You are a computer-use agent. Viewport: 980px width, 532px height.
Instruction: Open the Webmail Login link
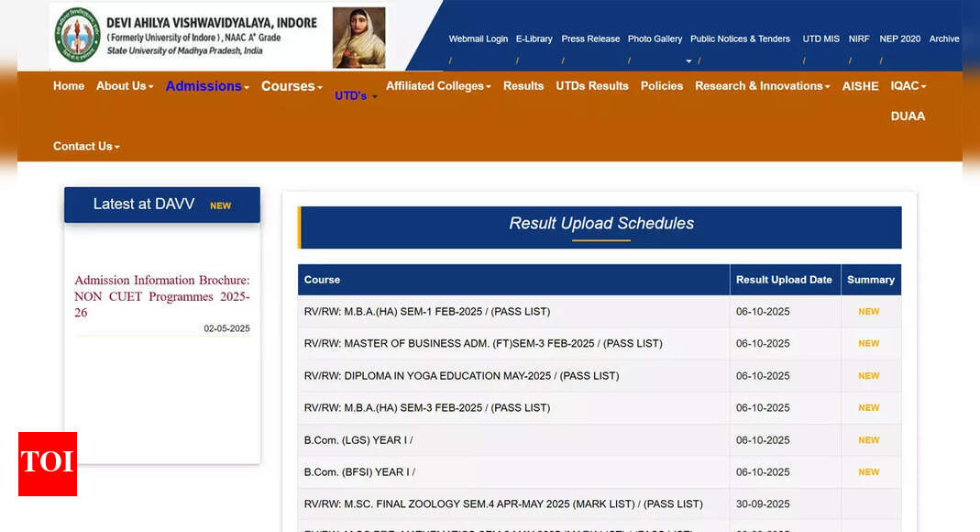(x=478, y=39)
